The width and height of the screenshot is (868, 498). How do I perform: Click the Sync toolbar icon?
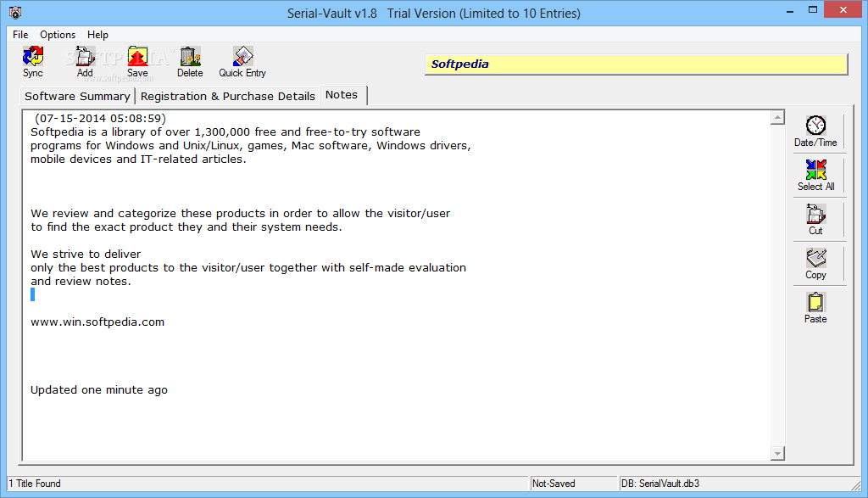click(33, 61)
